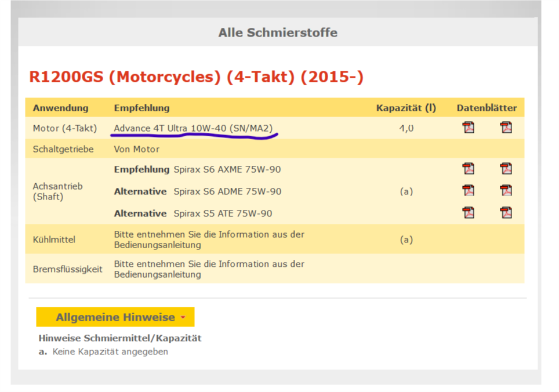This screenshot has height=392, width=559.
Task: Open second PDF for Spirax S5 ATE 75W-90
Action: tap(506, 212)
